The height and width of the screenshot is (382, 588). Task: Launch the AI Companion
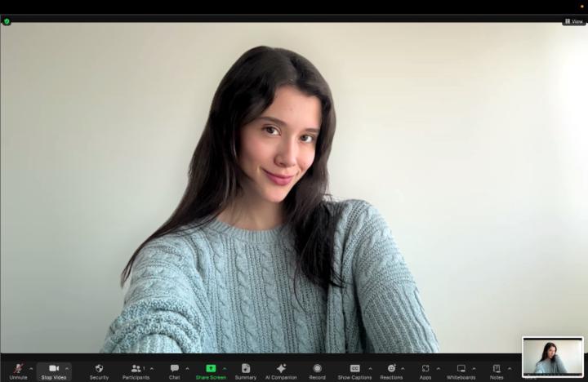point(281,371)
